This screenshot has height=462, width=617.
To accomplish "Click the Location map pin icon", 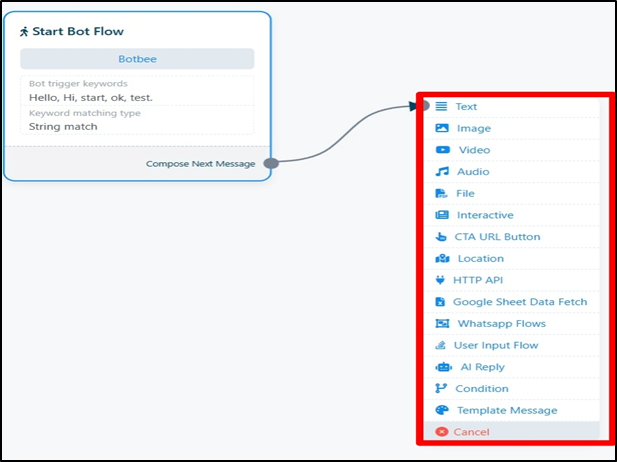I will 442,259.
